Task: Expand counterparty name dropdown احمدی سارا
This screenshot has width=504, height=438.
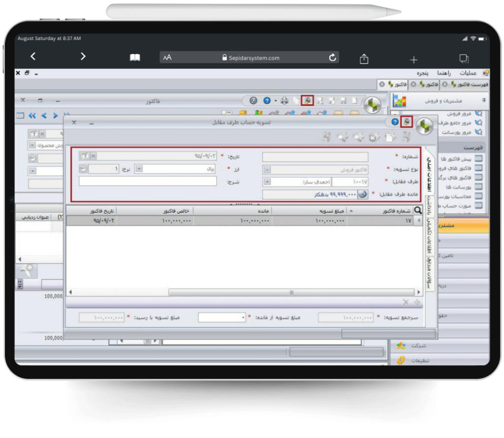Action: point(267,182)
